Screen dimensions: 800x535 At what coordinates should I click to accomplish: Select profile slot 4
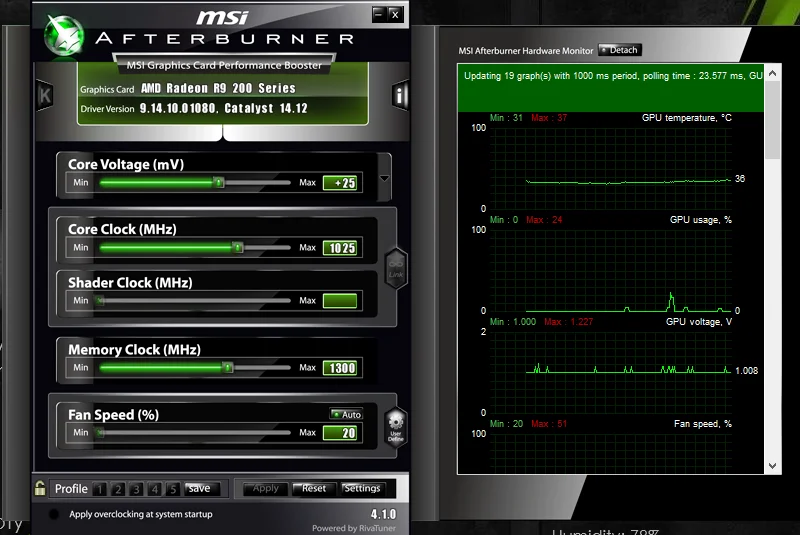[x=155, y=489]
